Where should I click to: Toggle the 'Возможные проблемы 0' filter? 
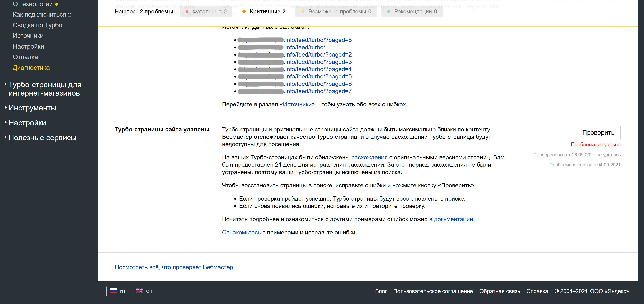[336, 12]
